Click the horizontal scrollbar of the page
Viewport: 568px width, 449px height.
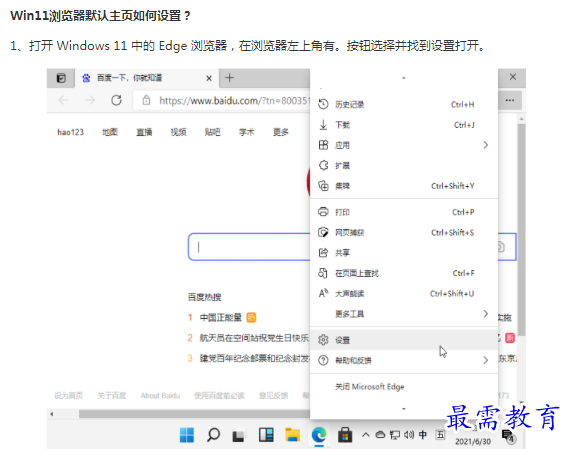pos(194,414)
